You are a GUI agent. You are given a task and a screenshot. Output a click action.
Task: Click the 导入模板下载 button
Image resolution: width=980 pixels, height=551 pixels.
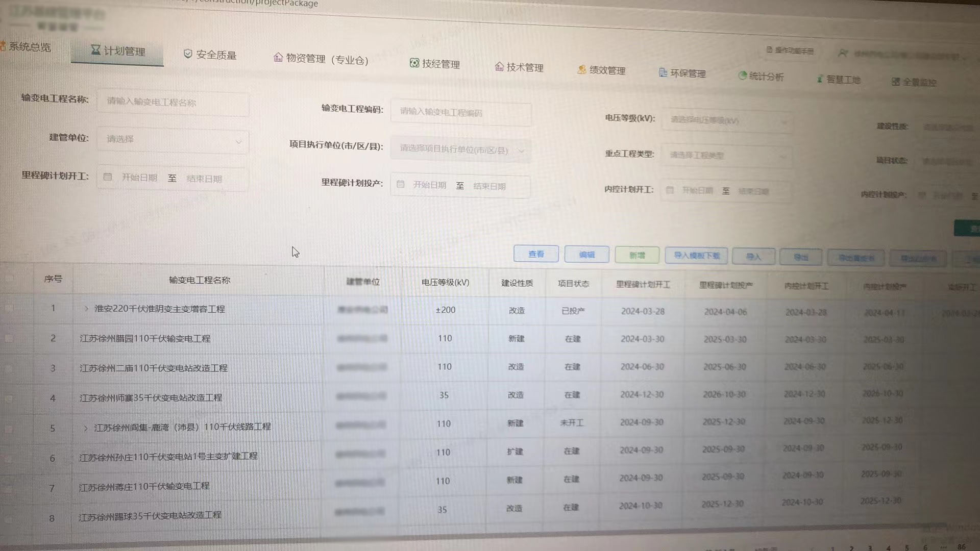pos(697,256)
